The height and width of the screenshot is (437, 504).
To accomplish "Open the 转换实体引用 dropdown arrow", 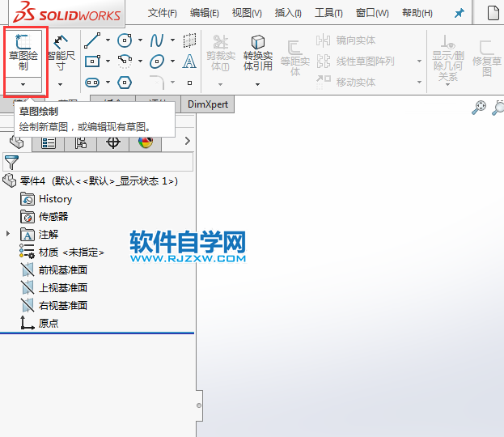I will (258, 85).
